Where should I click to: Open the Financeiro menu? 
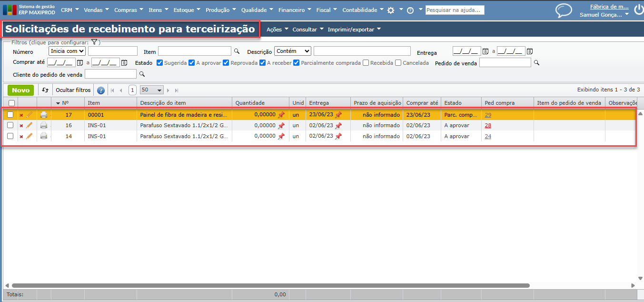tap(294, 10)
